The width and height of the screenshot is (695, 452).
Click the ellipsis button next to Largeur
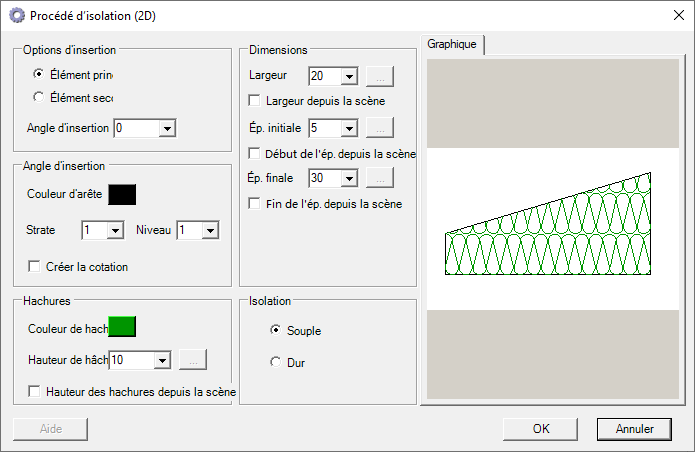click(380, 76)
